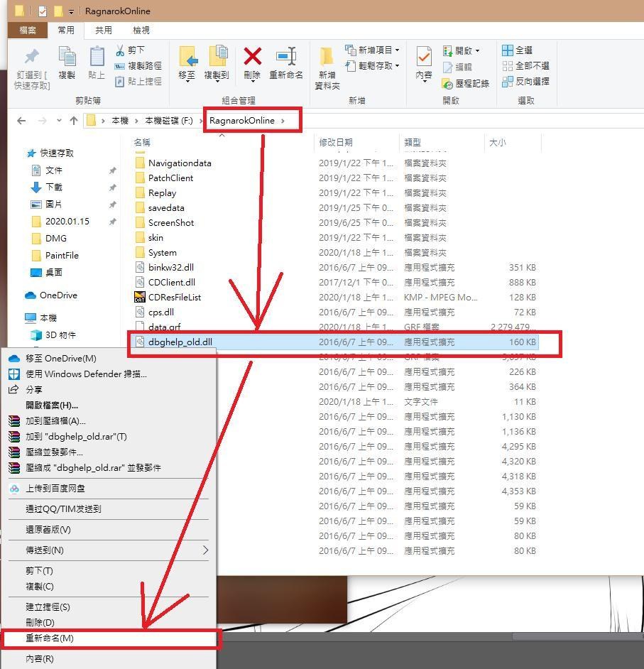Click the Pin to Quick Access icon
This screenshot has height=669, width=644.
tap(31, 56)
